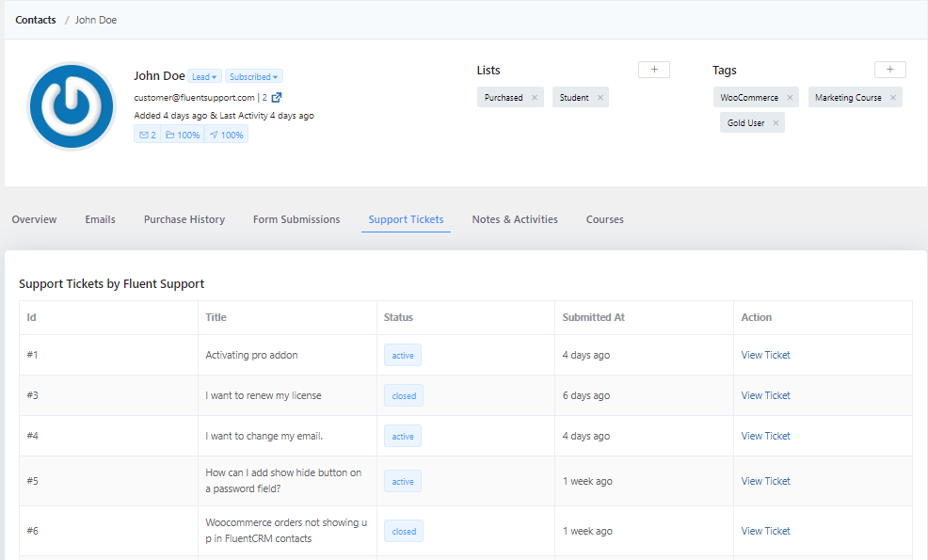928x560 pixels.
Task: View Ticket for Woocommerce orders not showing
Action: 765,531
